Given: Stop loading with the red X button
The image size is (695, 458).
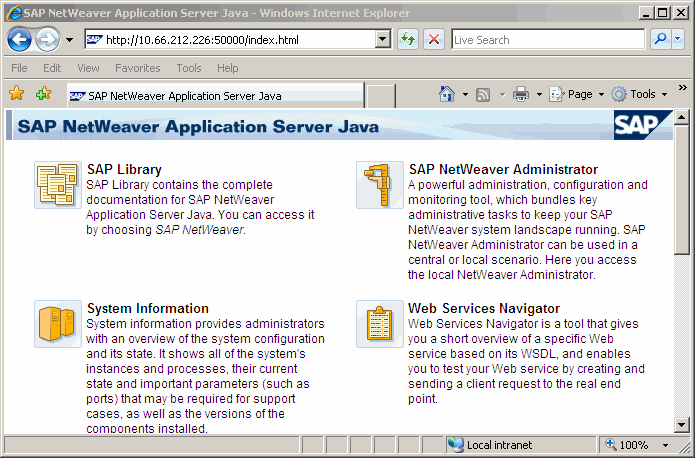Looking at the screenshot, I should point(434,40).
